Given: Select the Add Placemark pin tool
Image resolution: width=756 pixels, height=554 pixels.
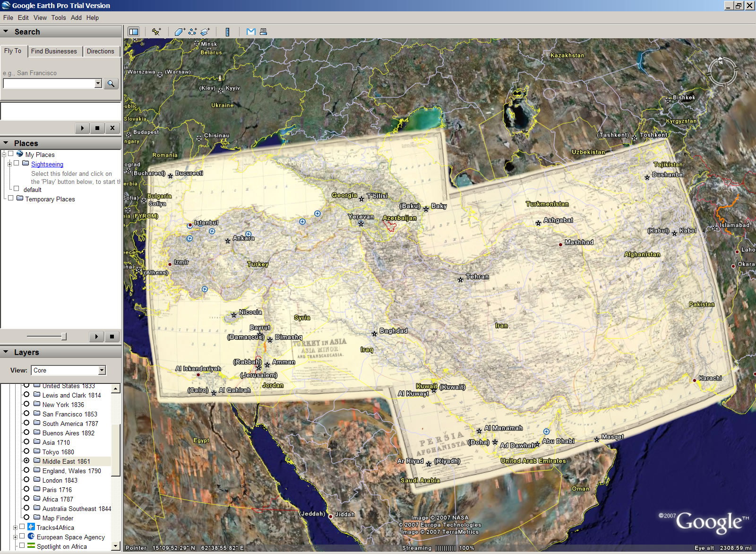Looking at the screenshot, I should [156, 32].
